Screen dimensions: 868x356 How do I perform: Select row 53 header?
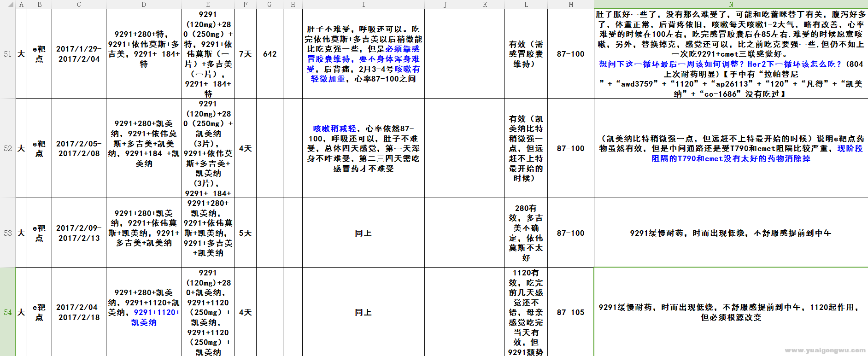pyautogui.click(x=8, y=233)
